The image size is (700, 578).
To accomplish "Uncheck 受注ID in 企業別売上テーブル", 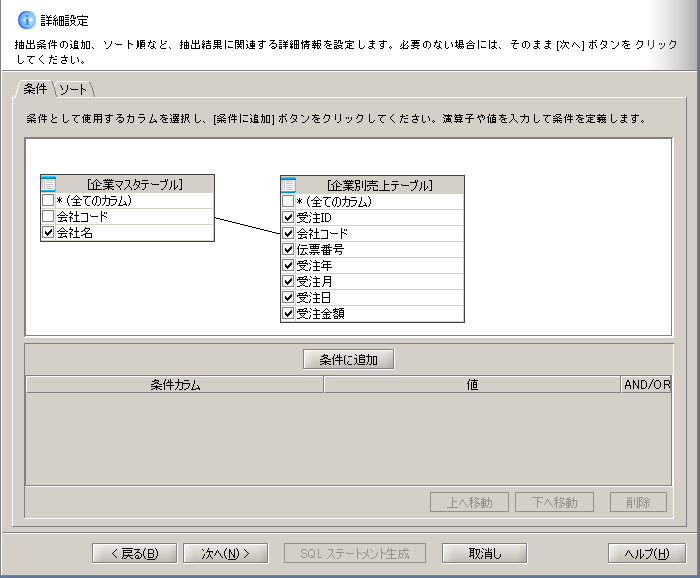I will tap(288, 217).
